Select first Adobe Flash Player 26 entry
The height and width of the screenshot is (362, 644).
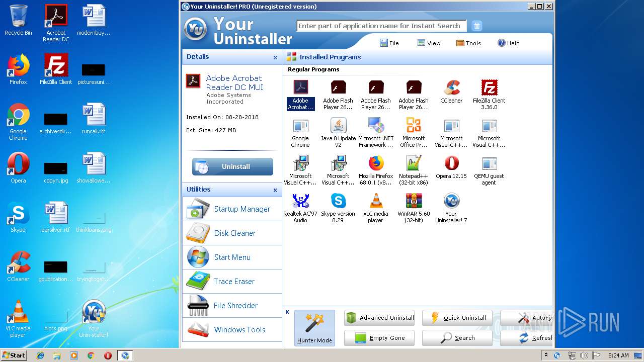pos(338,95)
